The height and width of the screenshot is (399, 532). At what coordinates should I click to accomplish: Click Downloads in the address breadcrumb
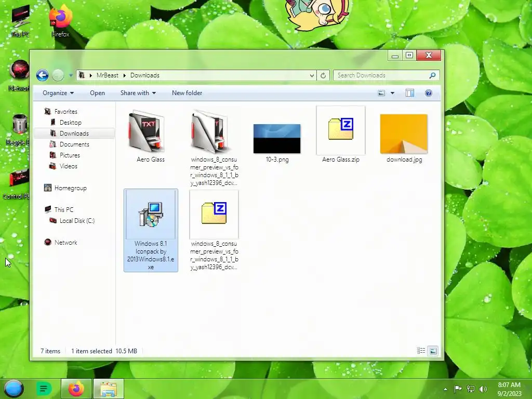pyautogui.click(x=145, y=75)
